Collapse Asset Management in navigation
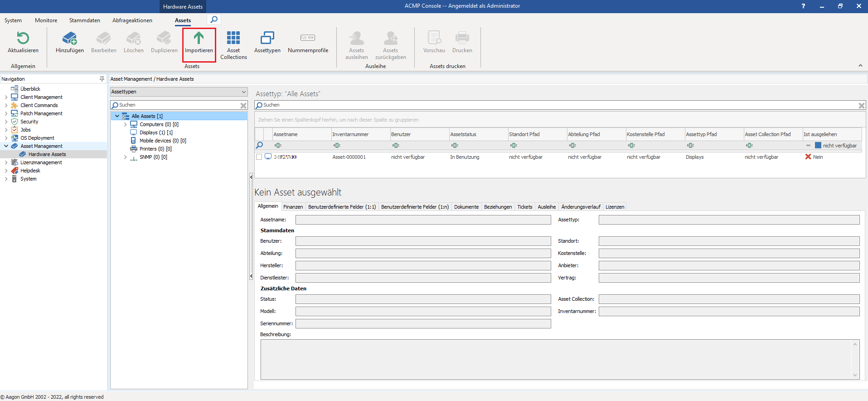The width and height of the screenshot is (868, 401). (6, 146)
